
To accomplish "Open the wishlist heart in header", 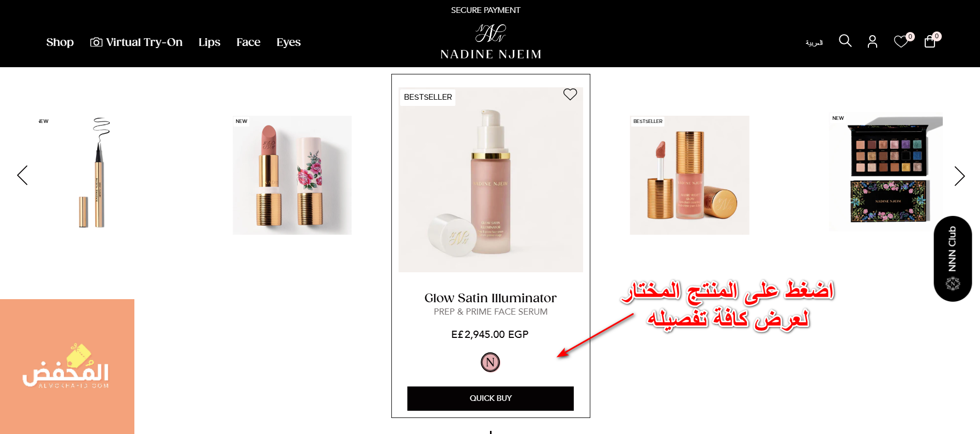I will pos(901,41).
